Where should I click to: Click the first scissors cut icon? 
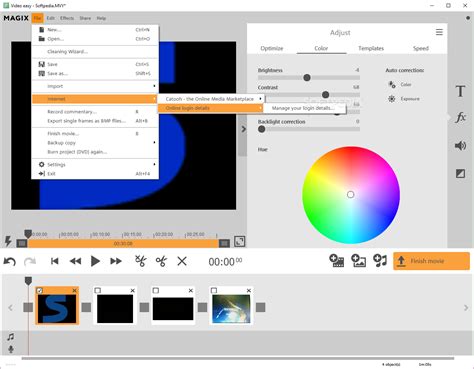141,261
